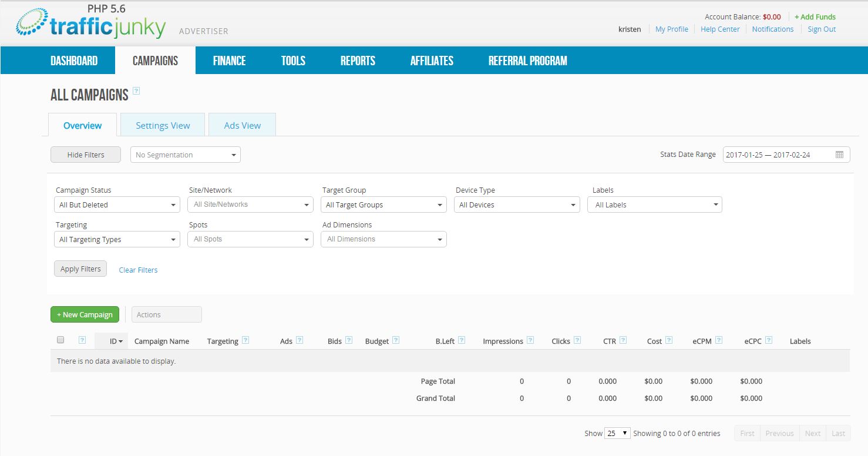Image resolution: width=868 pixels, height=456 pixels.
Task: Click the help icon next to Targeting column
Action: 245,340
